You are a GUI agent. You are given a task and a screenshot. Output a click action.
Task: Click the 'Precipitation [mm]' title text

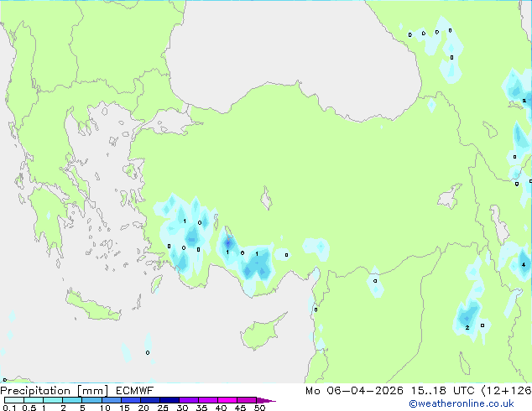pos(55,391)
